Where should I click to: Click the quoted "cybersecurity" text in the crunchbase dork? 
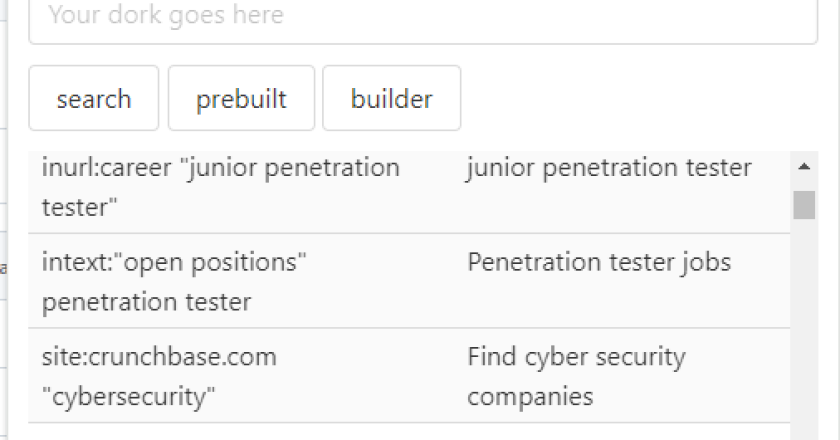(x=129, y=396)
